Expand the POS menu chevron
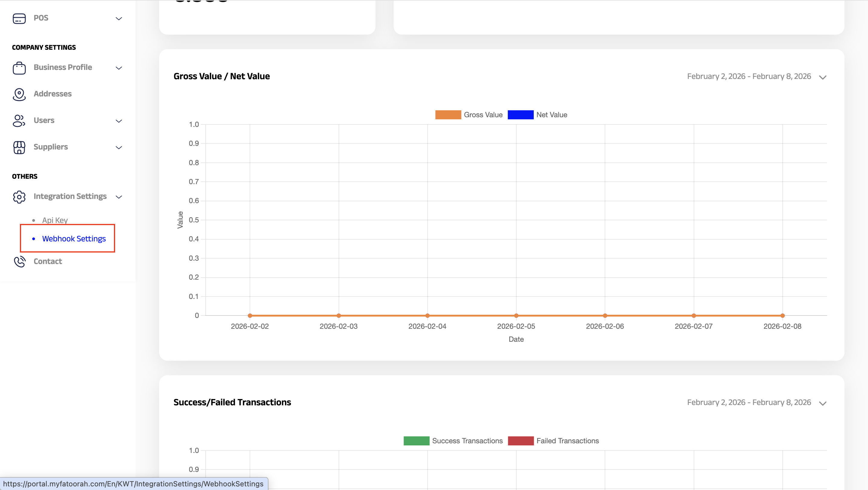 click(119, 19)
